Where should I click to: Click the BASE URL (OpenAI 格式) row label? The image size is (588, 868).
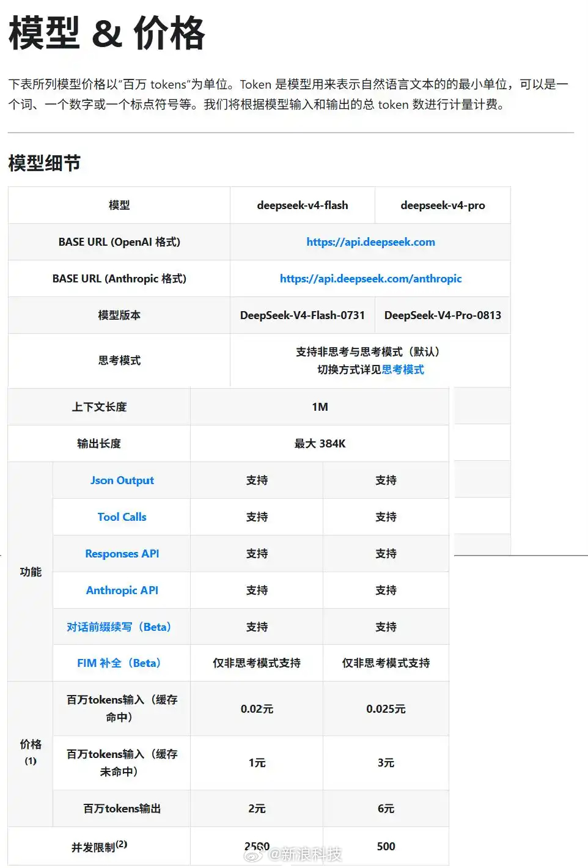click(x=119, y=242)
